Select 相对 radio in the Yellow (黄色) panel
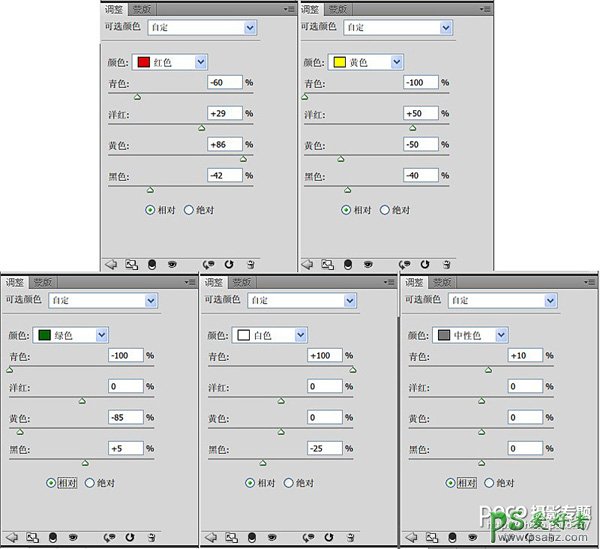The image size is (600, 549). coord(346,210)
